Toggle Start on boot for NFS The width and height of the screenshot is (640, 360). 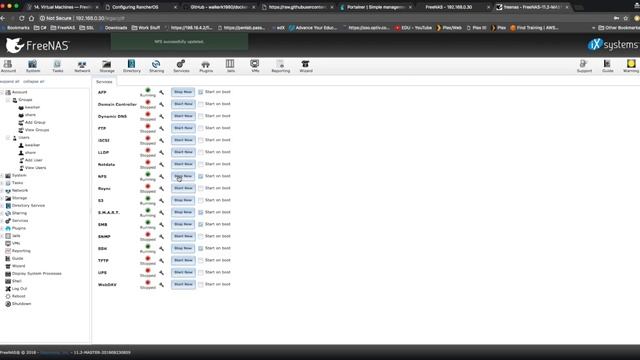[201, 176]
